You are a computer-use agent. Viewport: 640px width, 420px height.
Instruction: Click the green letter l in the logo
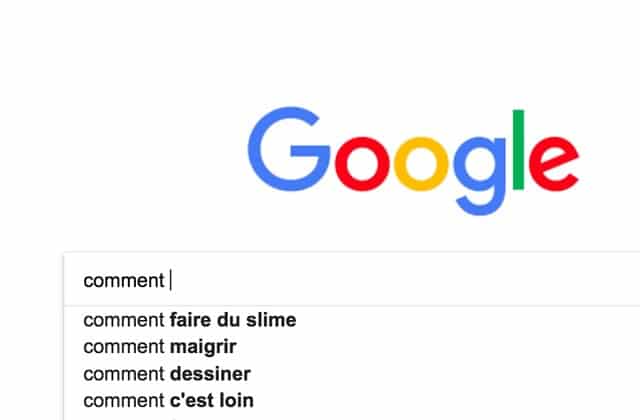pos(517,145)
